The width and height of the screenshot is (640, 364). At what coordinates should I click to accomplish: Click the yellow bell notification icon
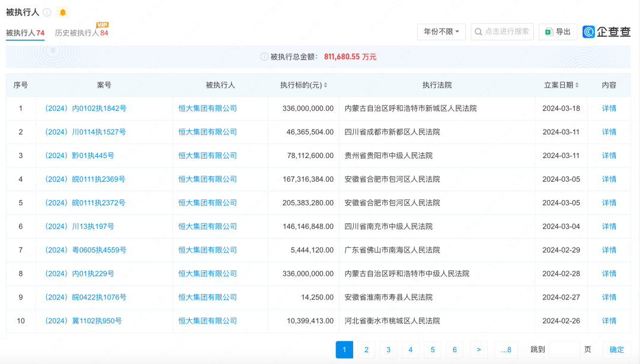[63, 12]
